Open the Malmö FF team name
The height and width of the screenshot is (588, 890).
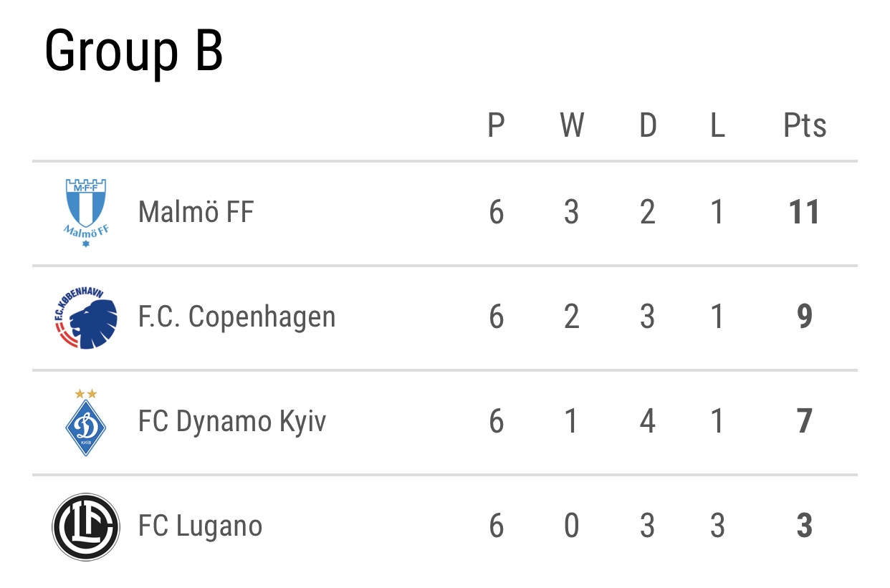(196, 212)
